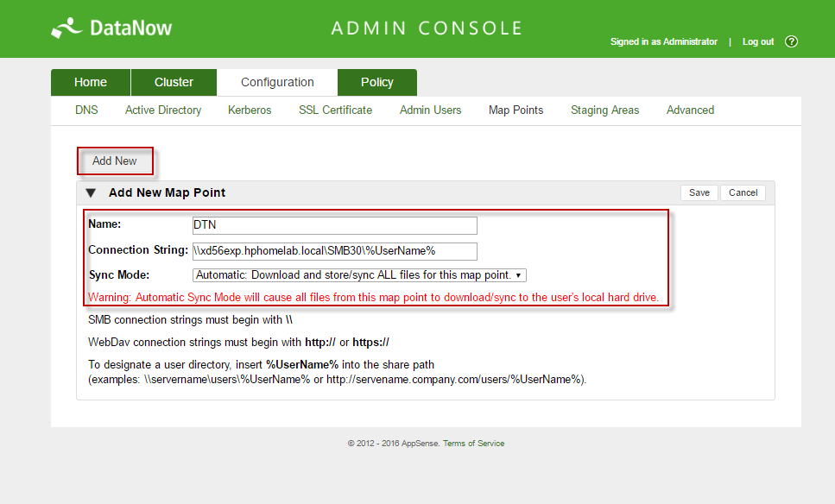Open Staging Areas section
This screenshot has width=835, height=504.
[x=605, y=110]
